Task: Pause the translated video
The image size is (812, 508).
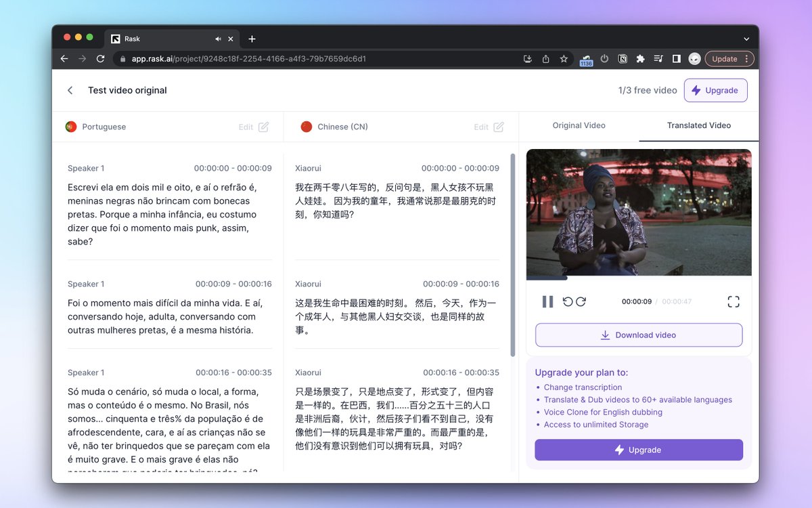Action: pyautogui.click(x=547, y=301)
